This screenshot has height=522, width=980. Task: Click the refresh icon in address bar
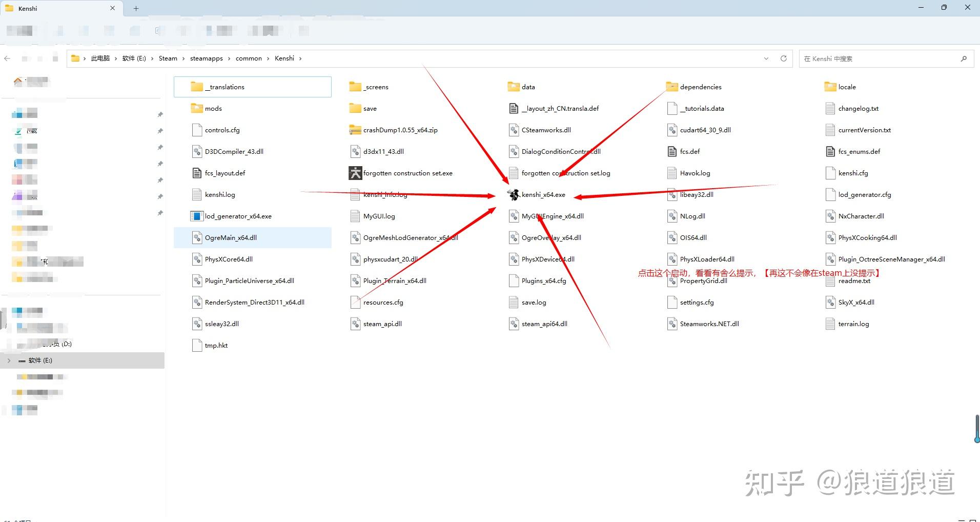[x=783, y=58]
